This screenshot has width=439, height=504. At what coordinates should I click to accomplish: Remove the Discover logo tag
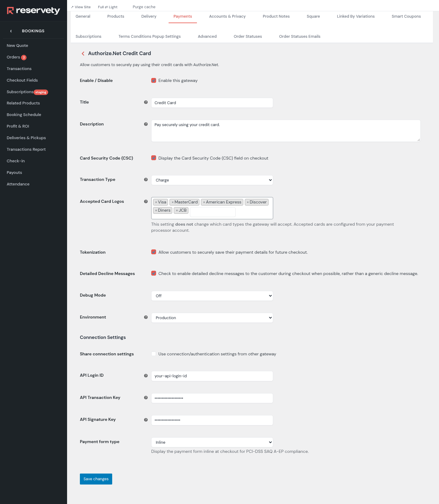(x=248, y=202)
